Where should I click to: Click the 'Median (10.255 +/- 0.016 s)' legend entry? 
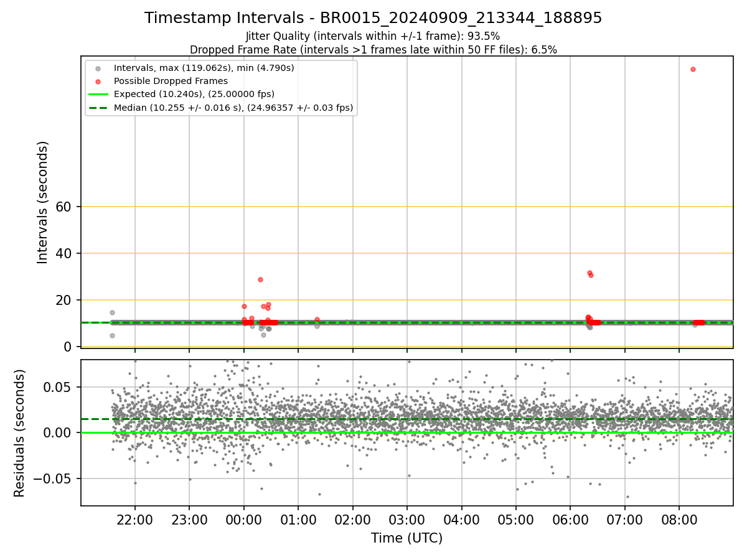pos(233,108)
